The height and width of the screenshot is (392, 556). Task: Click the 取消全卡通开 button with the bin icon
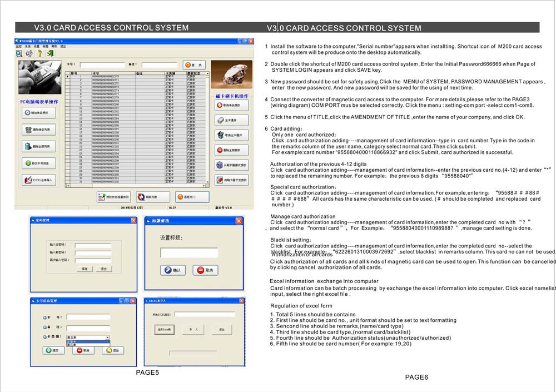[x=231, y=135]
